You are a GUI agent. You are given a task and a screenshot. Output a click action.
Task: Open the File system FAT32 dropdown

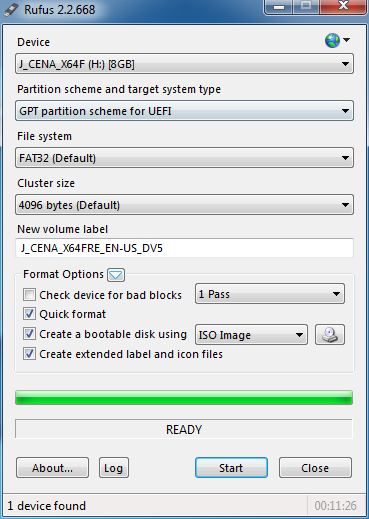[x=184, y=158]
